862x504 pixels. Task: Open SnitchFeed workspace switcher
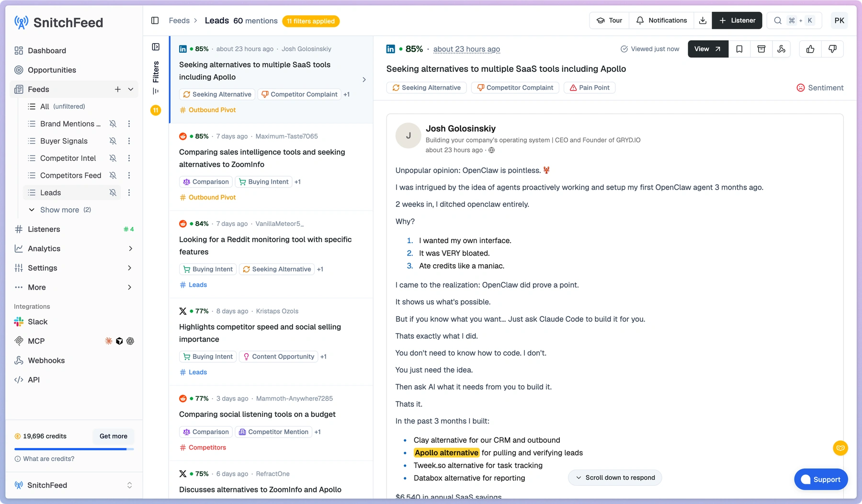[x=74, y=485]
